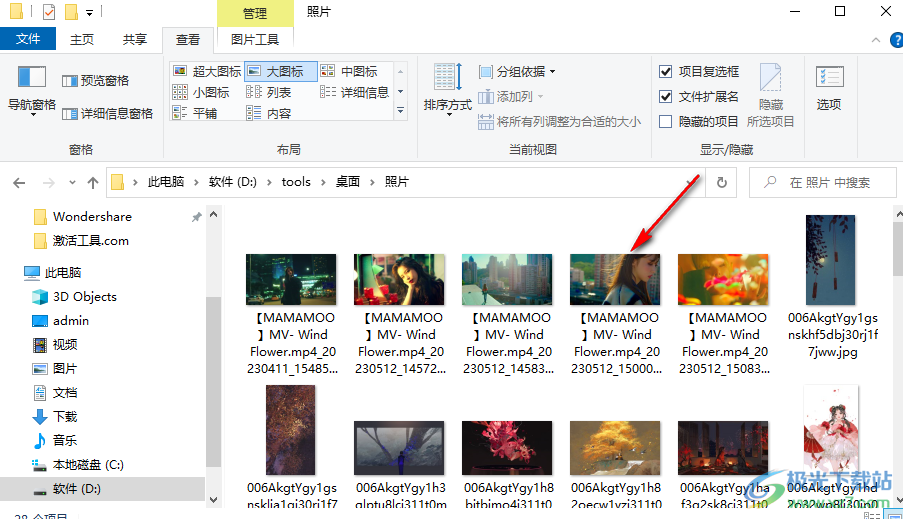Select 本地磁盘 (C:) drive
The height and width of the screenshot is (519, 903).
[78, 465]
